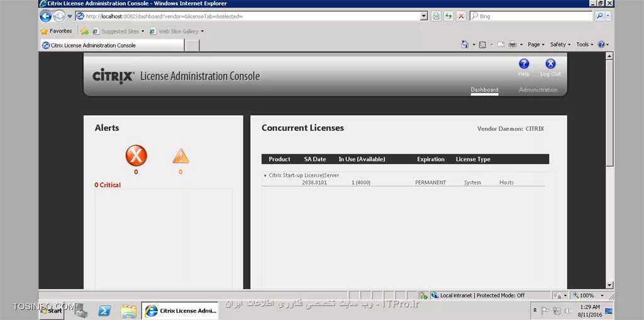Open the search provider dropdown arrow

(x=608, y=16)
